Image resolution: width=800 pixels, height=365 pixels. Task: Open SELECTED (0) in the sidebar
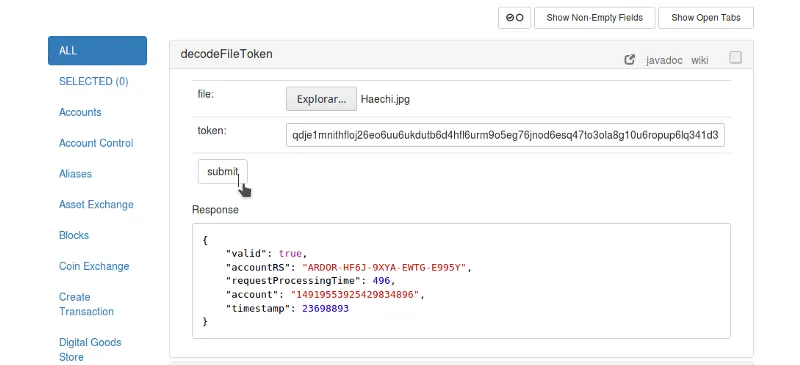point(94,81)
